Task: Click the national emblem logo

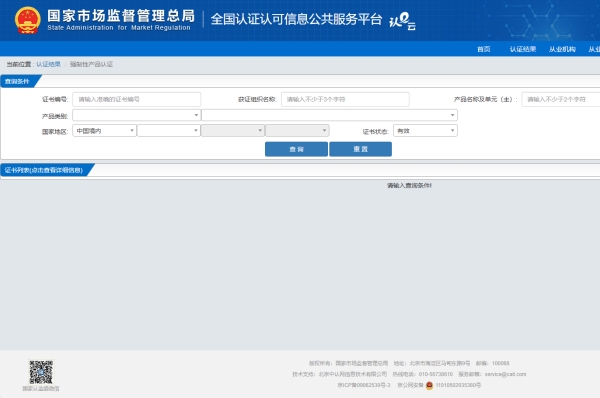Action: [x=28, y=20]
